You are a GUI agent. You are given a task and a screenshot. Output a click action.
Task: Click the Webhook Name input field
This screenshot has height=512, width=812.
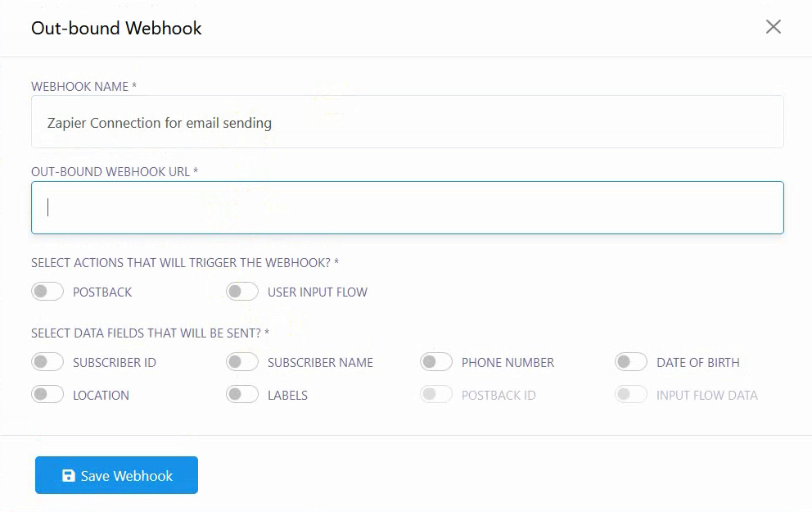pyautogui.click(x=408, y=123)
